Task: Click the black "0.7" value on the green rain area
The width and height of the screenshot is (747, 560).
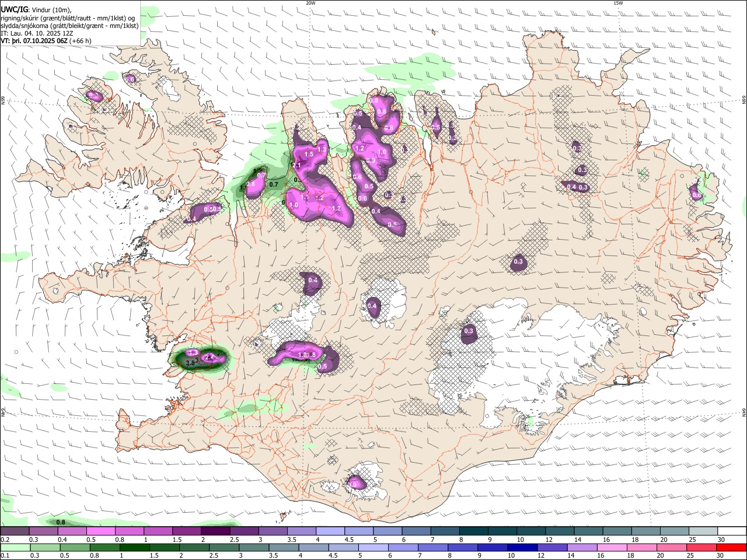Action: pos(274,185)
